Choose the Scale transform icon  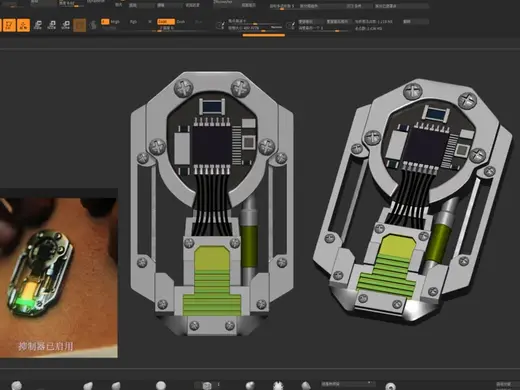click(x=52, y=25)
